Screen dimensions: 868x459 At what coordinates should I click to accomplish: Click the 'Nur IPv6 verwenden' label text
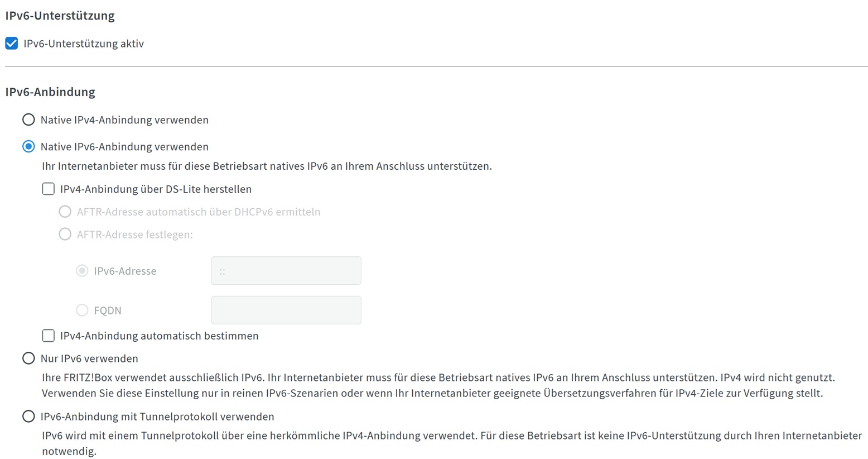point(89,358)
